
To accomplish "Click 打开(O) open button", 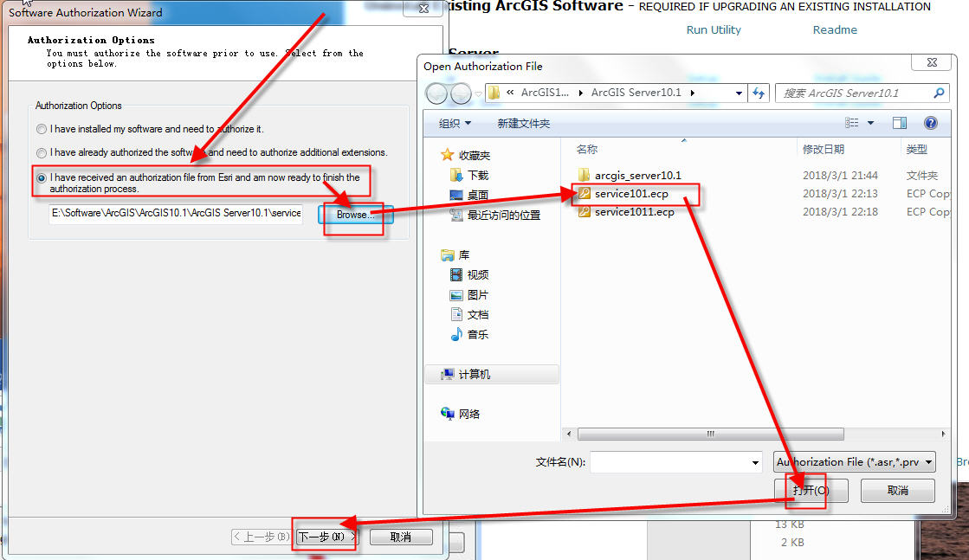I will point(811,490).
